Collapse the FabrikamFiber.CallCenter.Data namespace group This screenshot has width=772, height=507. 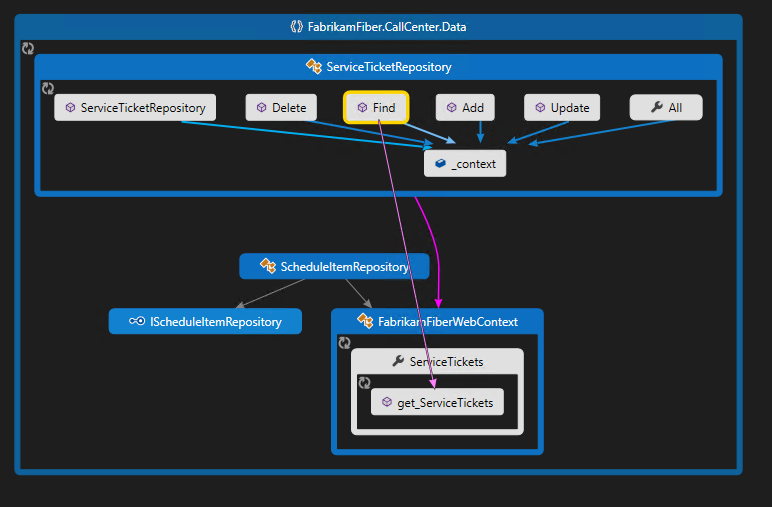pyautogui.click(x=28, y=48)
